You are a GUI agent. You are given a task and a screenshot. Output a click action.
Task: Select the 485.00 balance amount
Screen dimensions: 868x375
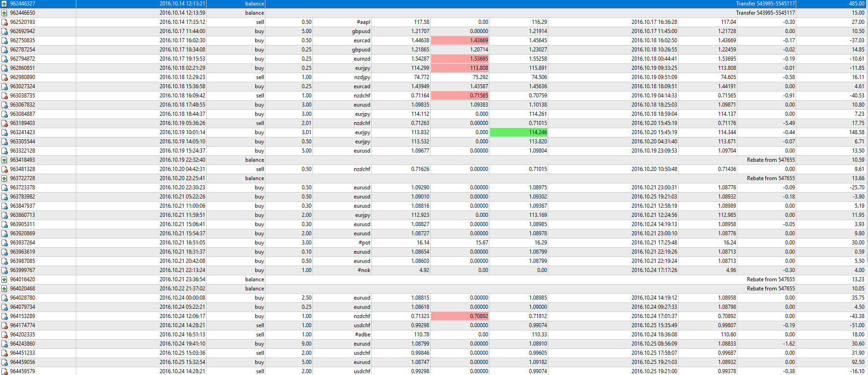(x=857, y=4)
